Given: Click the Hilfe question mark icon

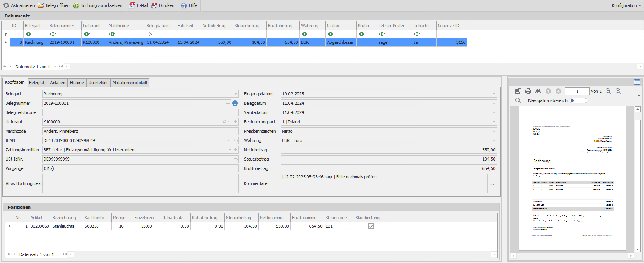Looking at the screenshot, I should coord(184,5).
